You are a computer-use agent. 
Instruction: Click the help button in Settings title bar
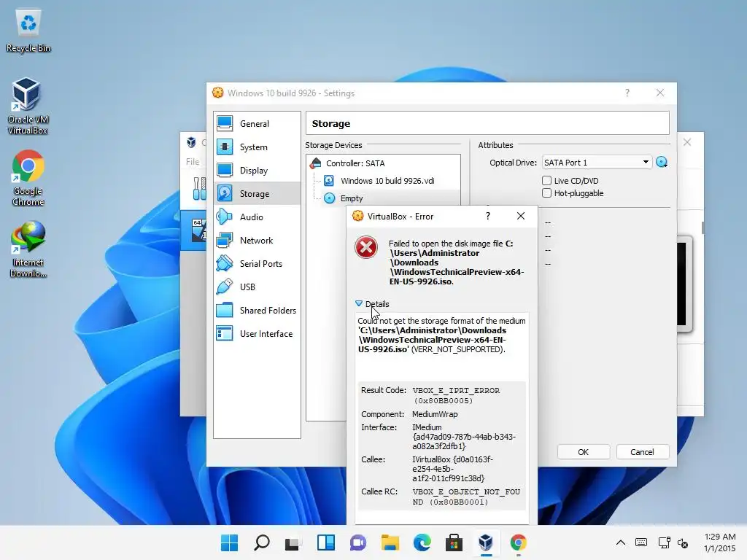(627, 93)
